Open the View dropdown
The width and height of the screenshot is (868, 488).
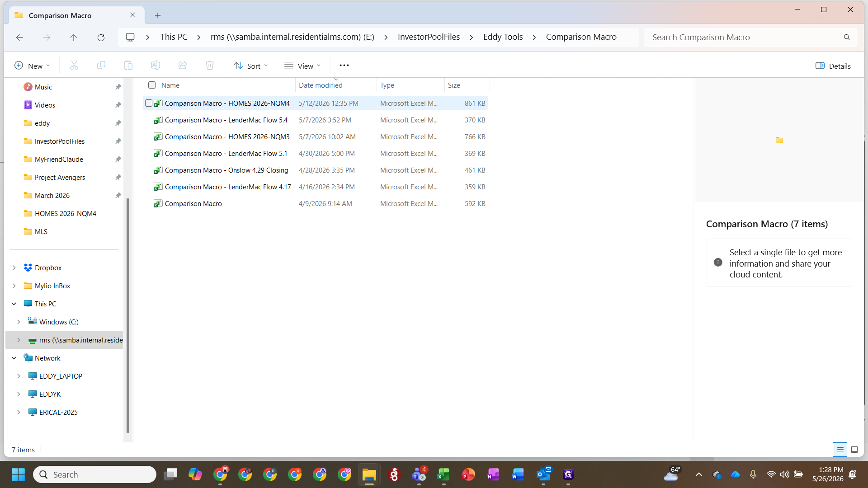[302, 66]
